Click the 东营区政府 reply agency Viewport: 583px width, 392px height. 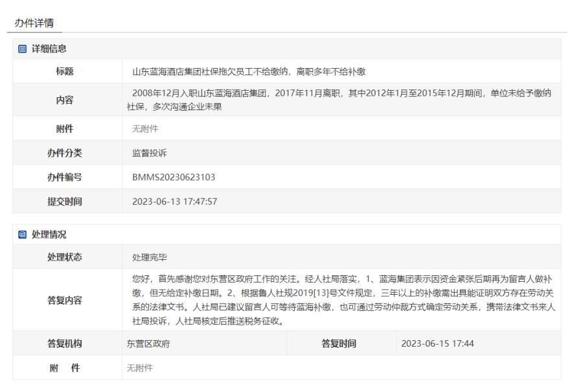pyautogui.click(x=148, y=343)
